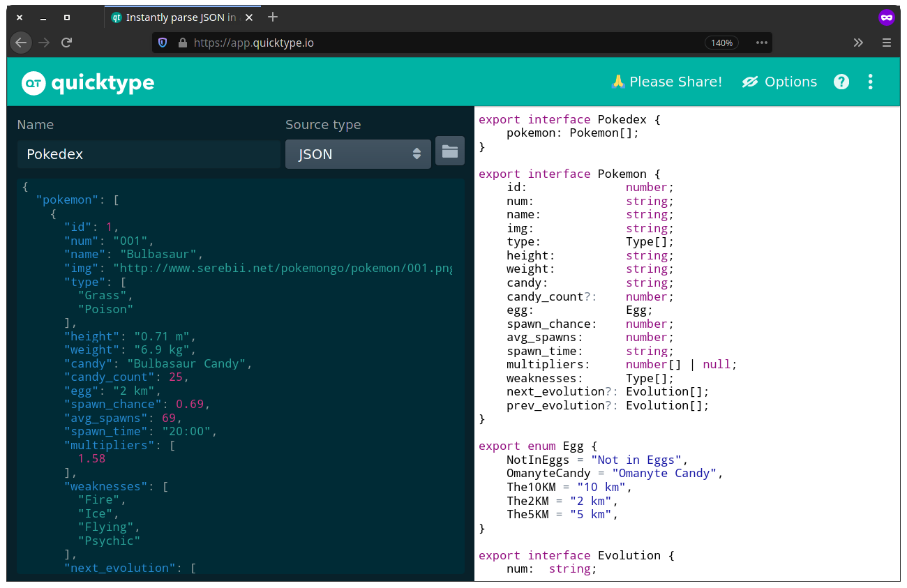Image resolution: width=907 pixels, height=588 pixels.
Task: Click "export interface Pokedex" line
Action: pos(569,119)
